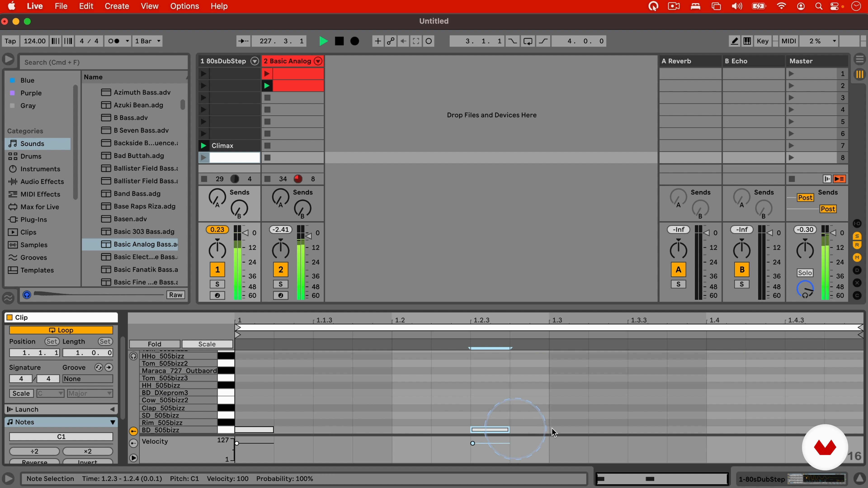The height and width of the screenshot is (488, 868).
Task: Open Plug-Ins category
Action: click(38, 220)
